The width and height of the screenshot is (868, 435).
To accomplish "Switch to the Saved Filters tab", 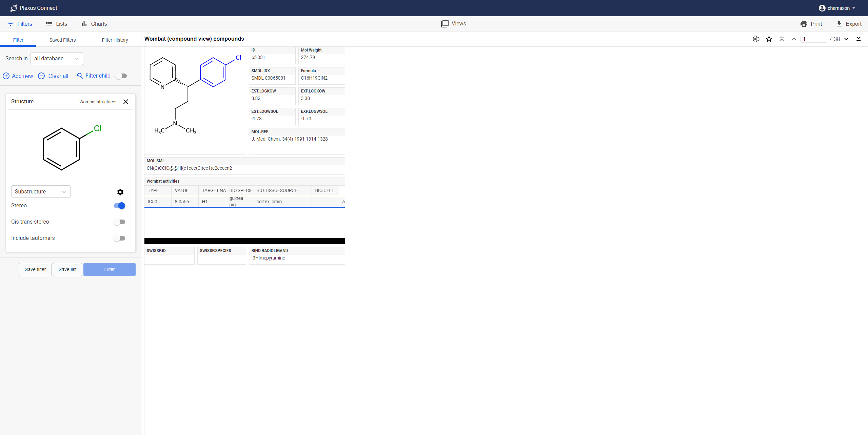I will (x=62, y=40).
